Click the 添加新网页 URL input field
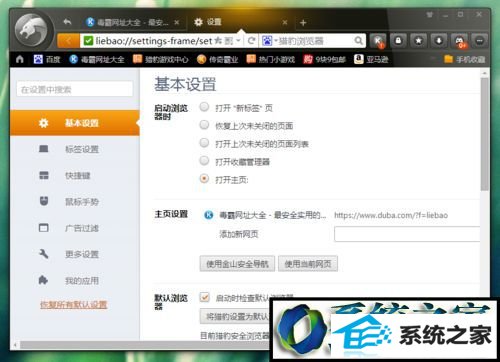 pos(407,234)
